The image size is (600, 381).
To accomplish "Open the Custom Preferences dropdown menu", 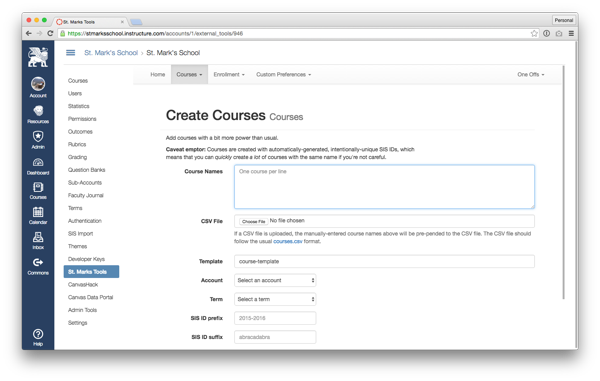I will [x=283, y=75].
